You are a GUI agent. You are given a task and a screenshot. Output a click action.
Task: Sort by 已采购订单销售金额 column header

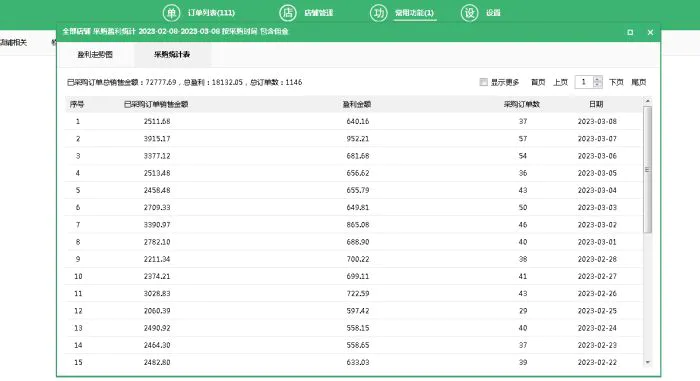(156, 104)
